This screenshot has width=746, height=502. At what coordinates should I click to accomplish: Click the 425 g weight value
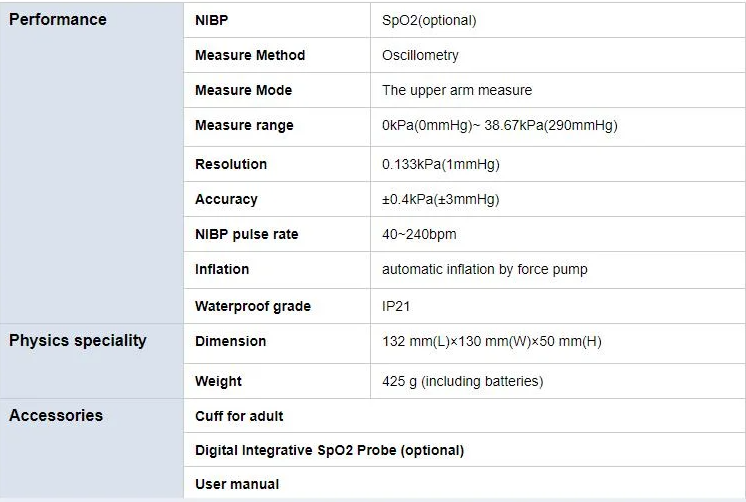click(x=462, y=381)
